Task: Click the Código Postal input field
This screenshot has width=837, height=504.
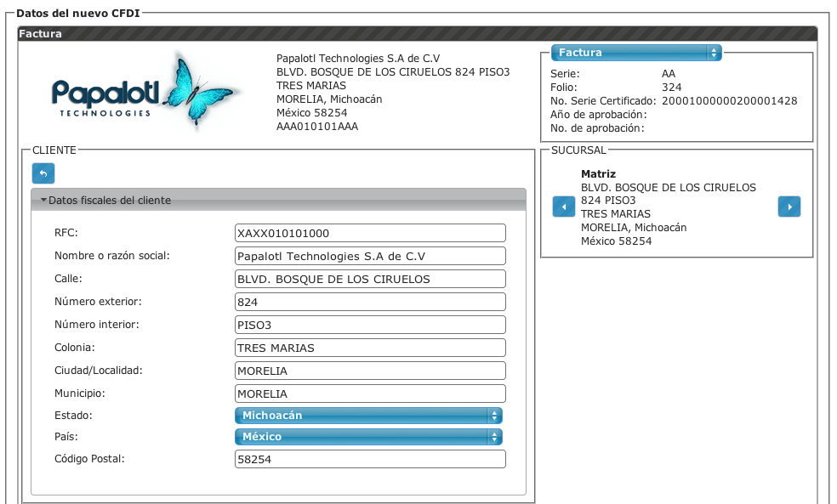Action: [370, 459]
